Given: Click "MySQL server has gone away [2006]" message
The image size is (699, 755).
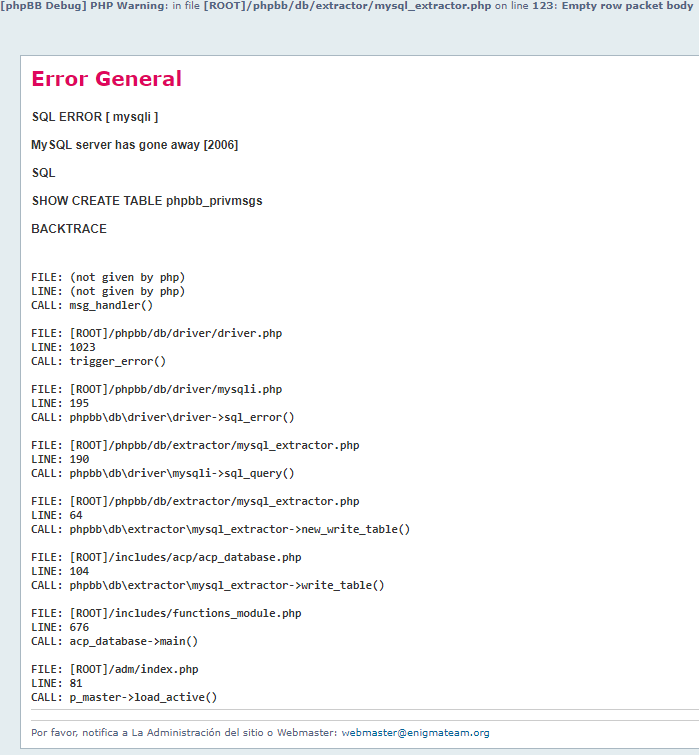Looking at the screenshot, I should pos(134,145).
